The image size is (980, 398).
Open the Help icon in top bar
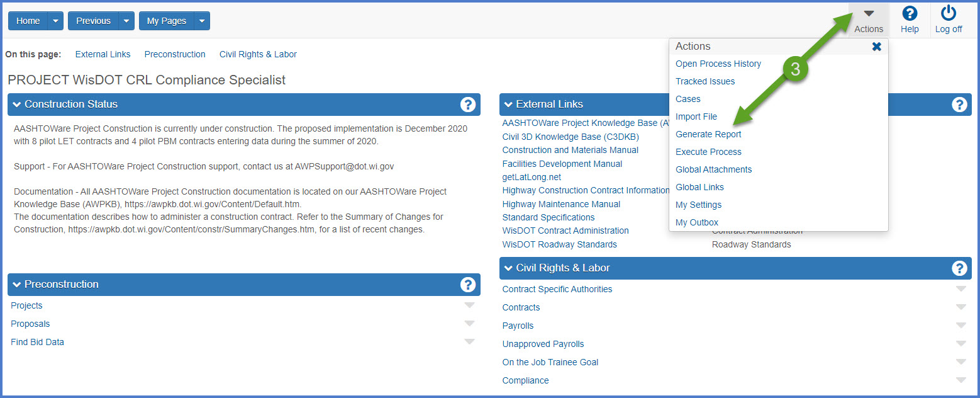click(x=910, y=13)
